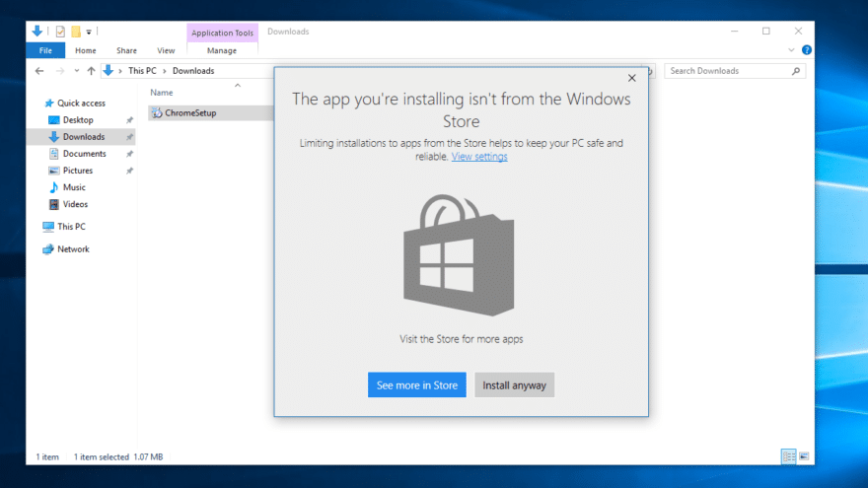Click the Install anyway button
Image resolution: width=868 pixels, height=488 pixels.
tap(514, 385)
